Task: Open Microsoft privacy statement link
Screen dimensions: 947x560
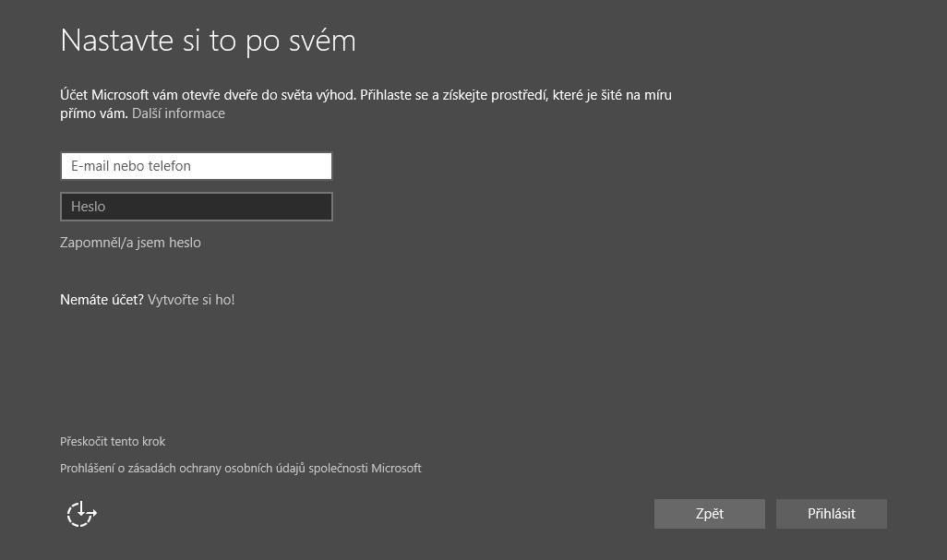Action: tap(240, 469)
